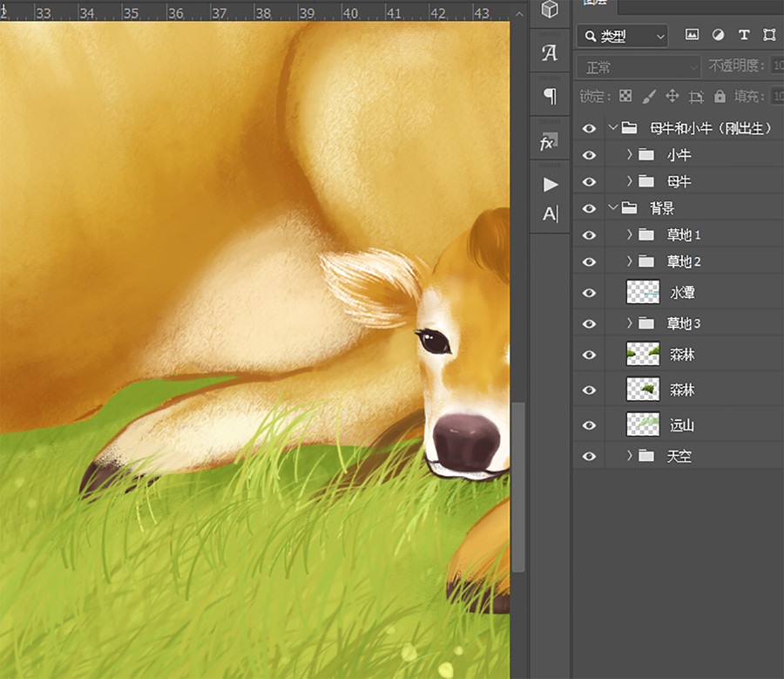Hide the 小牛 group via its eye
This screenshot has height=679, width=784.
[589, 155]
